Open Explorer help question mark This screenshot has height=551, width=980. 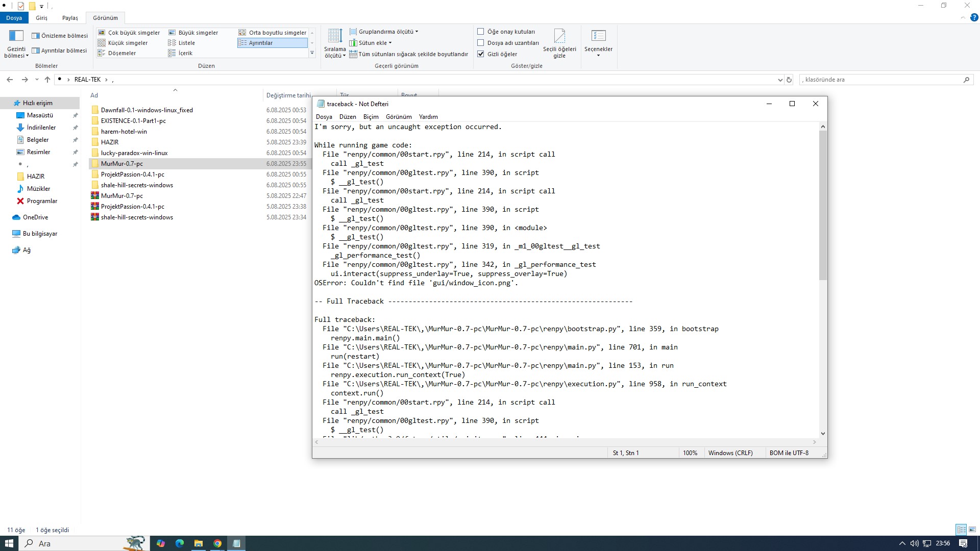pos(974,17)
